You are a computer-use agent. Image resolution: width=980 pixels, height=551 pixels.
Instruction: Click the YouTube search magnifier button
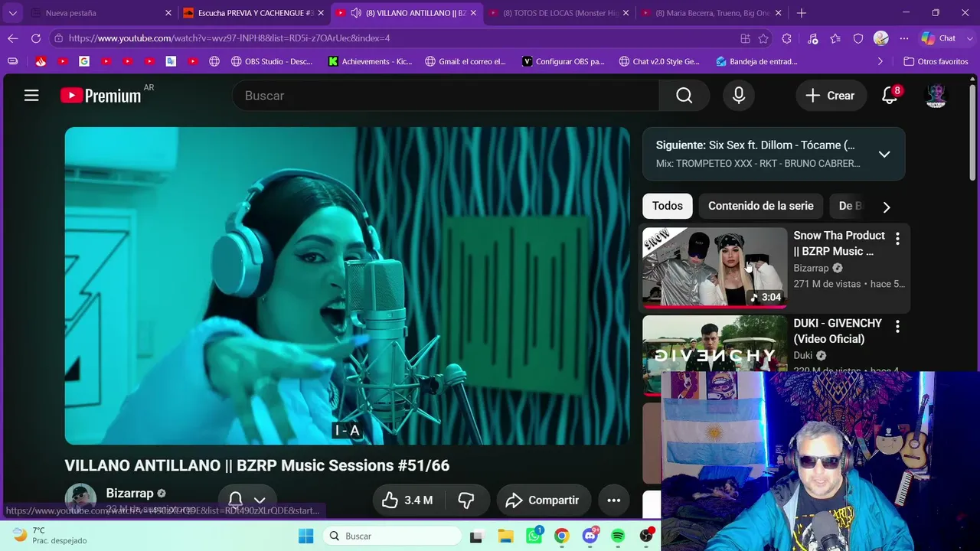(x=684, y=96)
